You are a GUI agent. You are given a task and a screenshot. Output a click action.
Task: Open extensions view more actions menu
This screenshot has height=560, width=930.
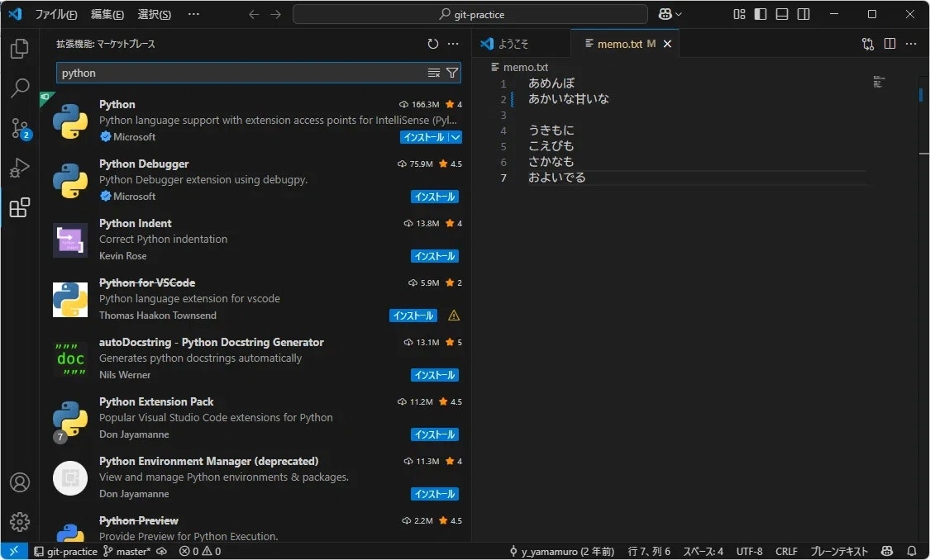(x=453, y=44)
